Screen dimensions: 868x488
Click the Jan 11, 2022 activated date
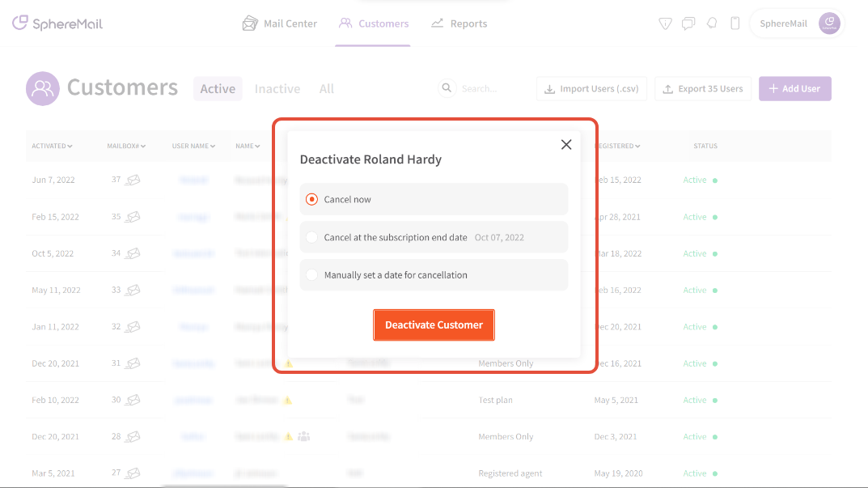point(55,327)
